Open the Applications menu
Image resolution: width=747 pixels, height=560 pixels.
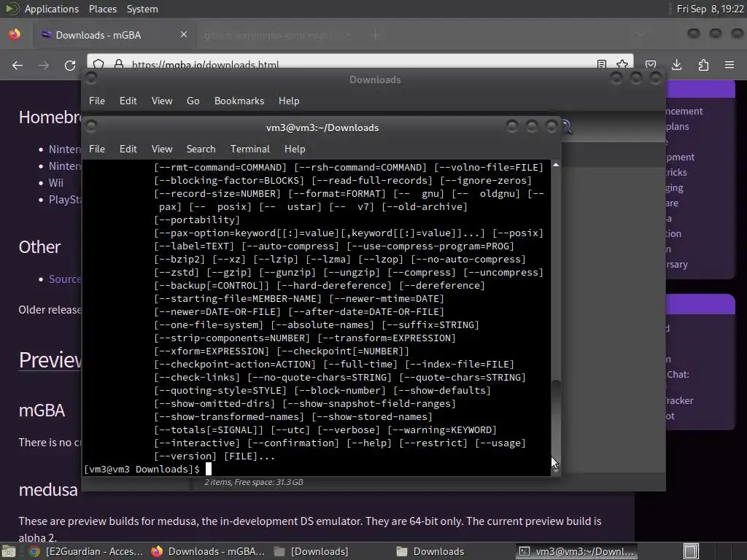pyautogui.click(x=52, y=9)
